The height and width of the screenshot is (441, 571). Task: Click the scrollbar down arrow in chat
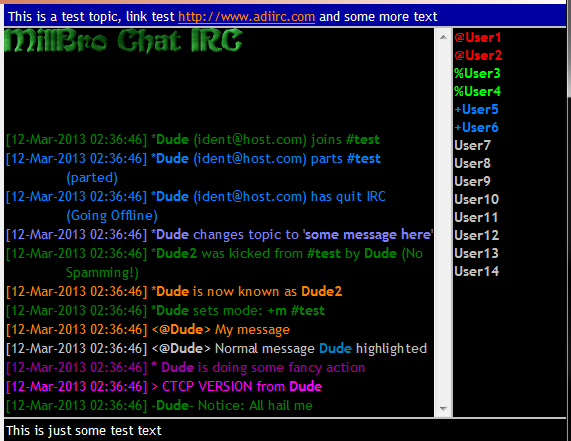pos(443,409)
